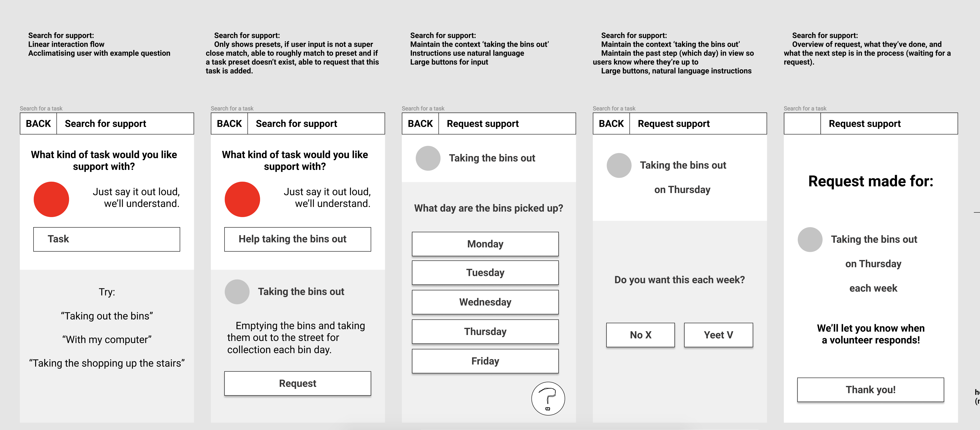Screen dimensions: 980x430
Task: Choose 'Yeet V' to repeat each week
Action: pyautogui.click(x=718, y=335)
